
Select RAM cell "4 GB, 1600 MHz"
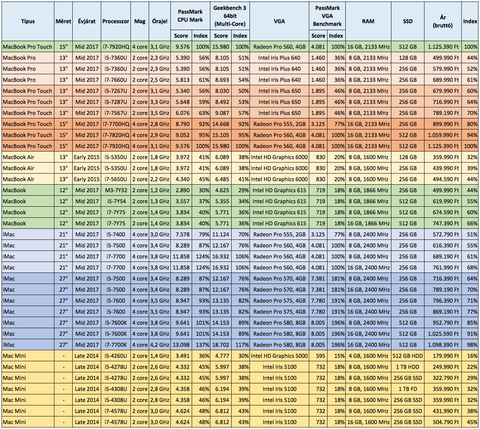tap(368, 356)
